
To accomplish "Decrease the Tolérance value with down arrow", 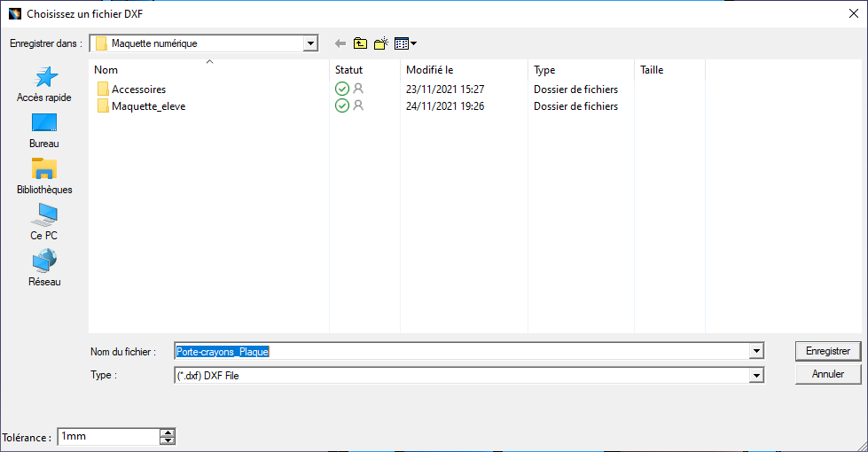I will (168, 440).
